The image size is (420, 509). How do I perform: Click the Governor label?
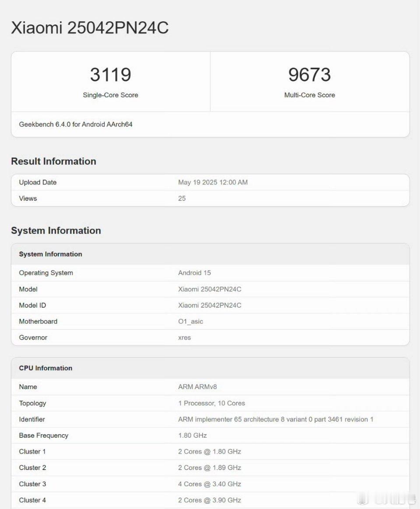(33, 338)
